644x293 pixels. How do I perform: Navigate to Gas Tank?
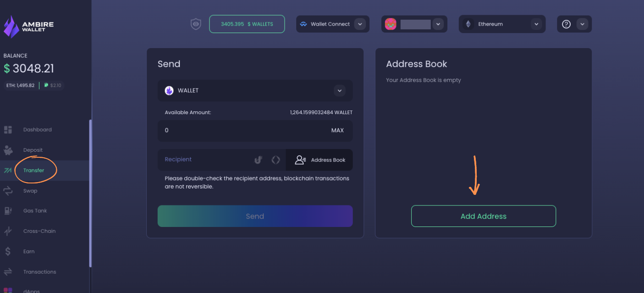click(x=35, y=210)
